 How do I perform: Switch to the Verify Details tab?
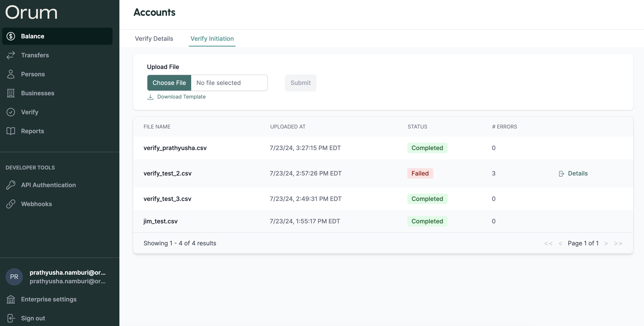[x=154, y=39]
